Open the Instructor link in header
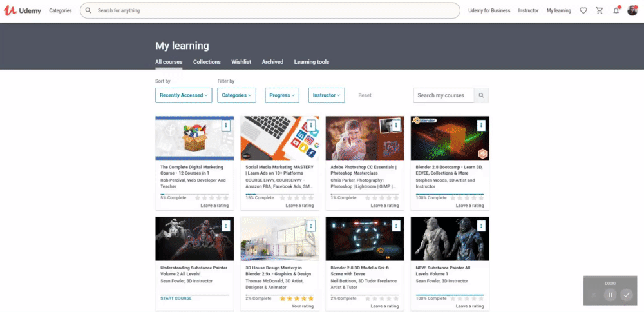Image resolution: width=644 pixels, height=312 pixels. [x=528, y=11]
